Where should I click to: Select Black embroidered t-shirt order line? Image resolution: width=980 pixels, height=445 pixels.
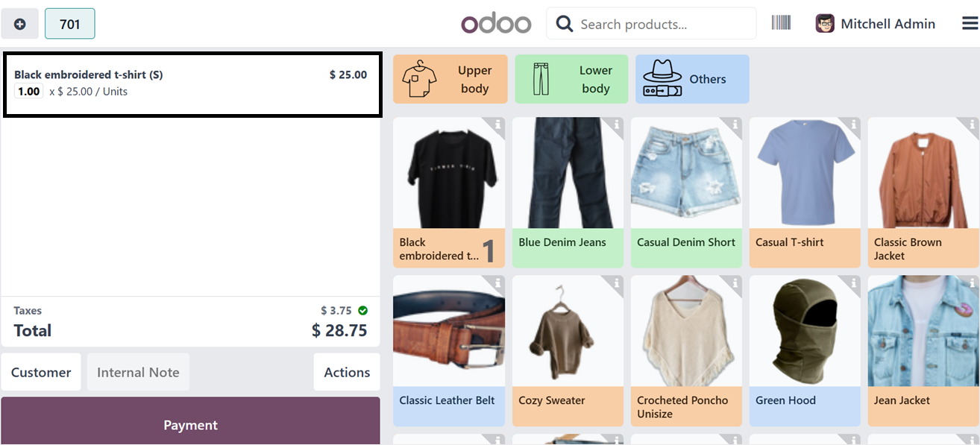coord(192,84)
